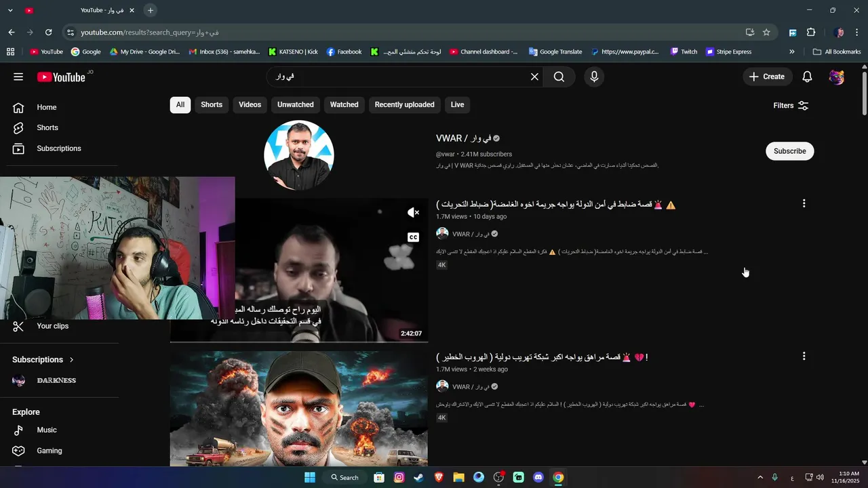Select the Unwatched filter chip
868x488 pixels.
tap(296, 104)
